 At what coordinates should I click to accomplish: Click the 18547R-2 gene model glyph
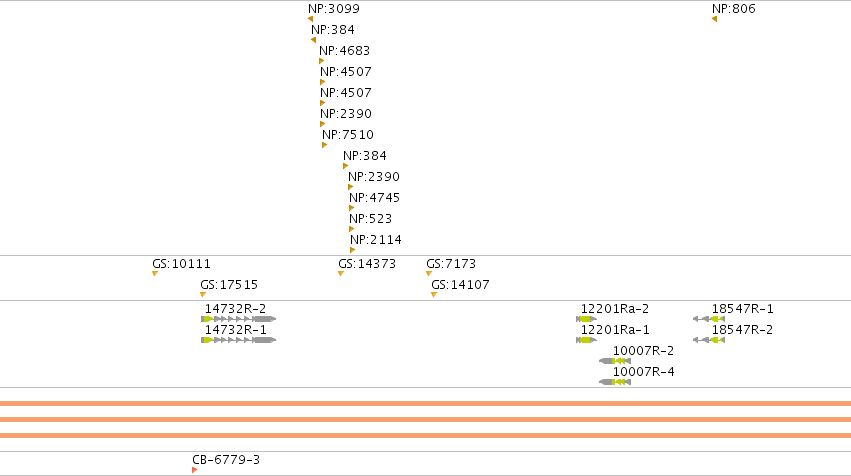[x=709, y=340]
